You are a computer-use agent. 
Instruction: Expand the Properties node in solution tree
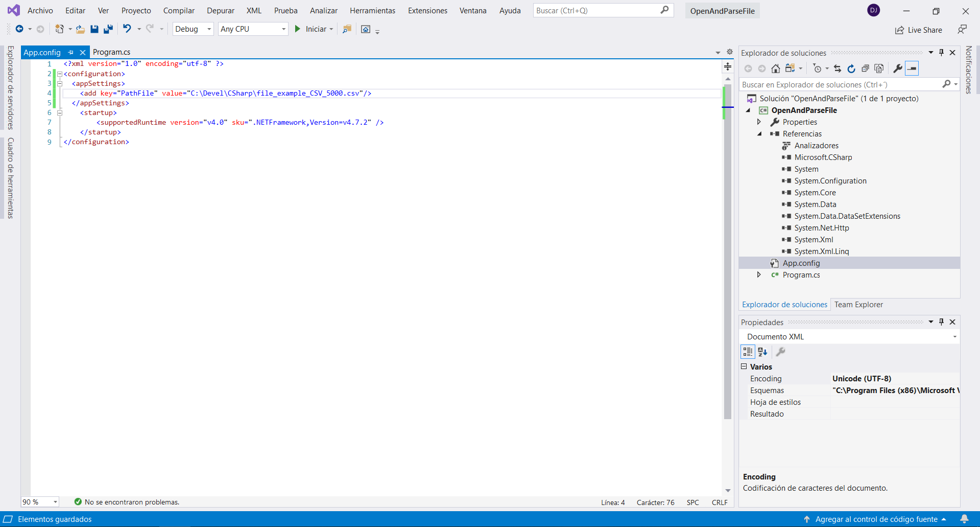click(x=759, y=122)
